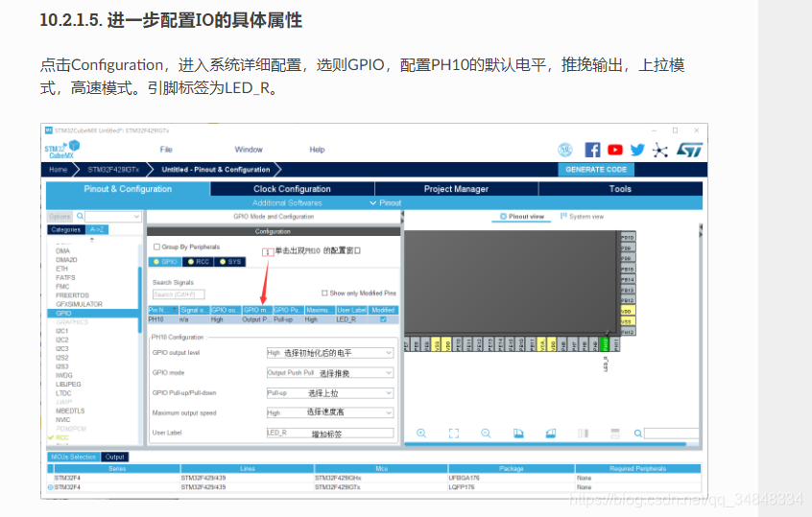Image resolution: width=812 pixels, height=517 pixels.
Task: Open the Help menu
Action: click(x=317, y=150)
